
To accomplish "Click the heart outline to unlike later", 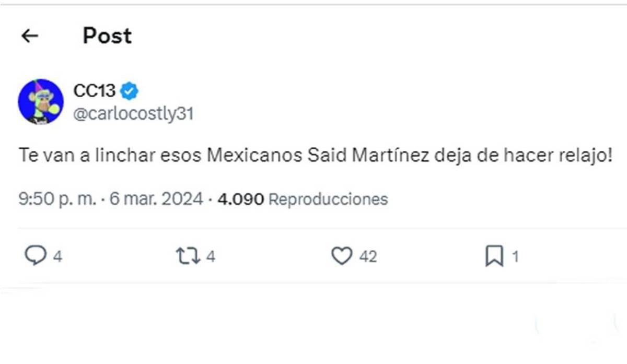I will 342,256.
